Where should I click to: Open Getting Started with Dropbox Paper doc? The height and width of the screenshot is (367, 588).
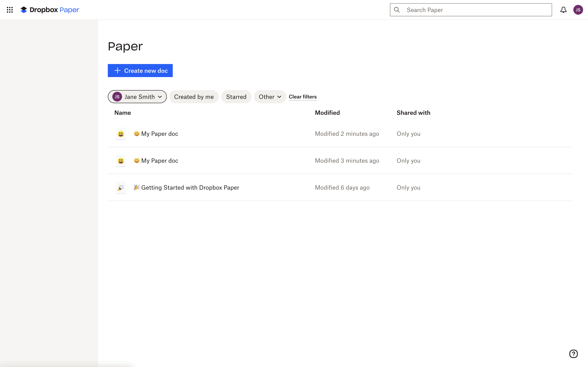click(190, 188)
